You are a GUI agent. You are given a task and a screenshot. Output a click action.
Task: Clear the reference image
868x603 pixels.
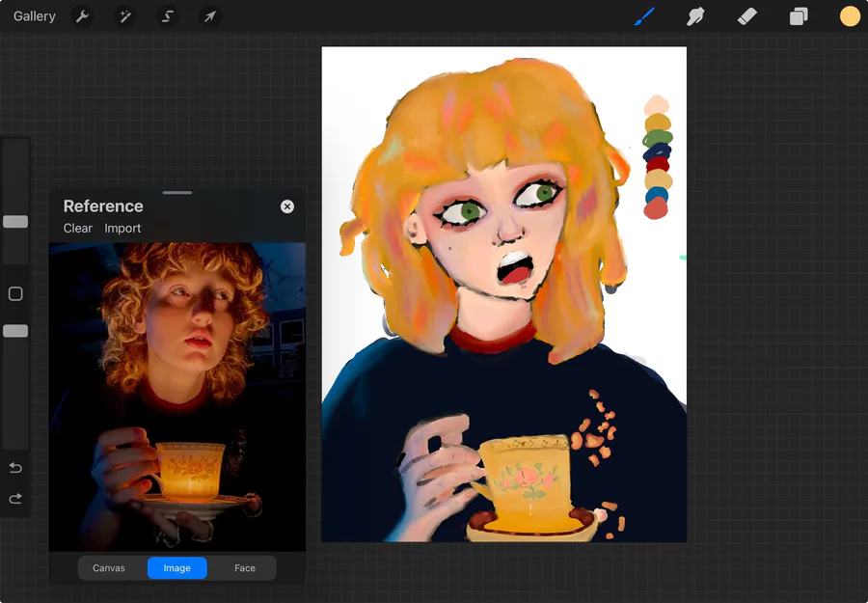(77, 228)
